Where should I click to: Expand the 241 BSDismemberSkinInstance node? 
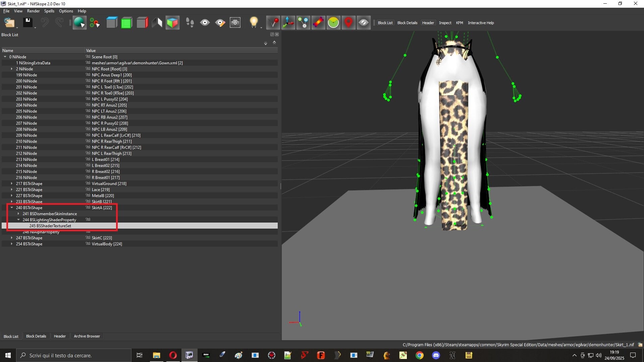[x=18, y=214]
